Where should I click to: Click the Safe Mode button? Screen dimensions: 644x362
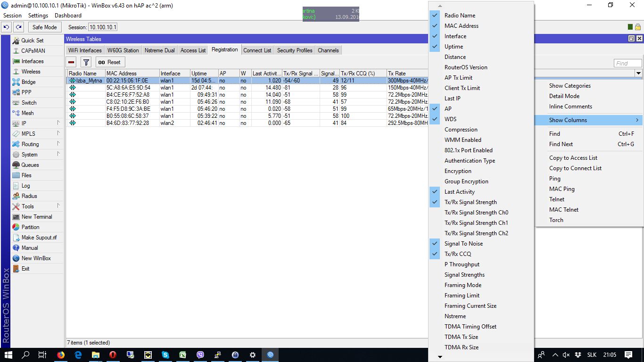[45, 27]
